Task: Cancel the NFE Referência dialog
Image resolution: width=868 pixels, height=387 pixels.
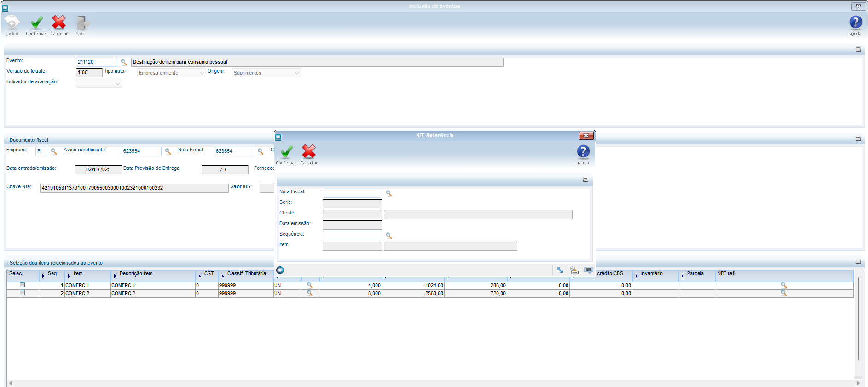Action: 309,155
